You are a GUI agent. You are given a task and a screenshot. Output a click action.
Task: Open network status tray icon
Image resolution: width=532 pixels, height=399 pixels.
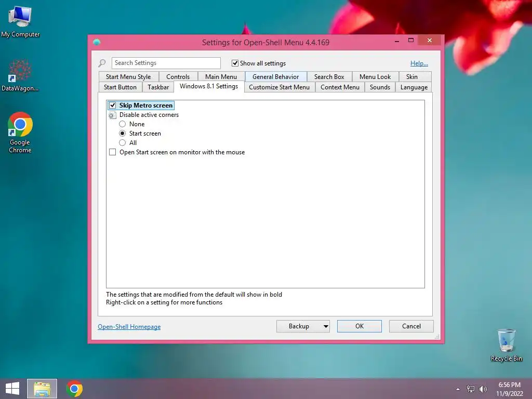point(471,389)
